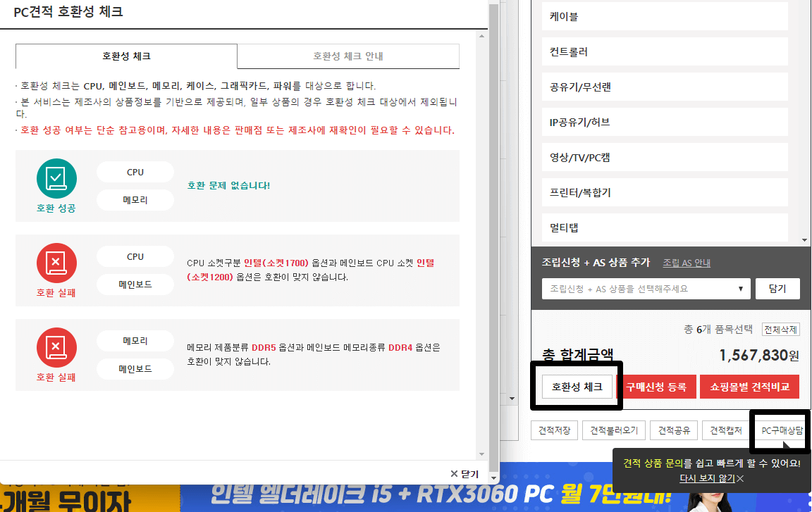The image size is (812, 512).
Task: Click the 1,567,830원 total amount
Action: point(759,355)
